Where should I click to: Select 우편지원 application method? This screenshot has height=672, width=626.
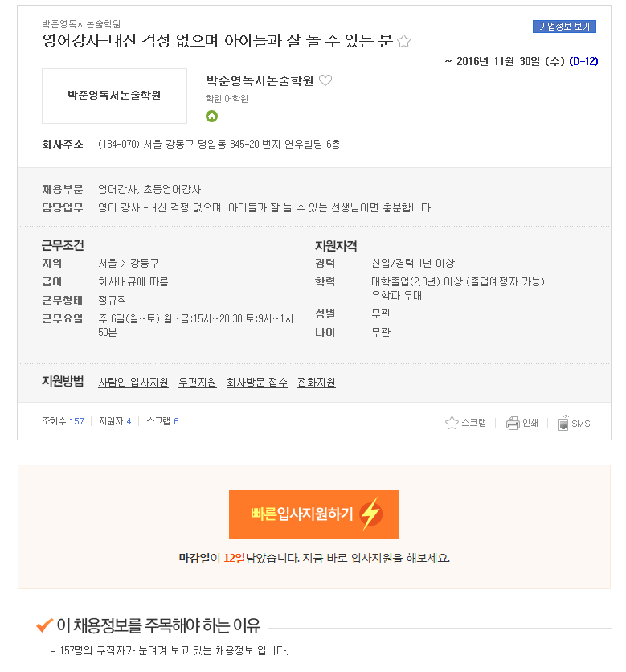pyautogui.click(x=198, y=382)
